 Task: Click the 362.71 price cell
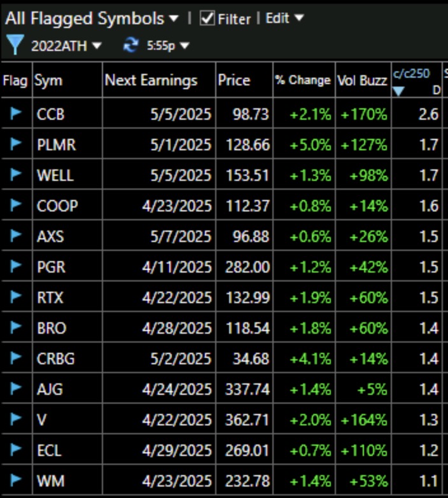tap(248, 420)
